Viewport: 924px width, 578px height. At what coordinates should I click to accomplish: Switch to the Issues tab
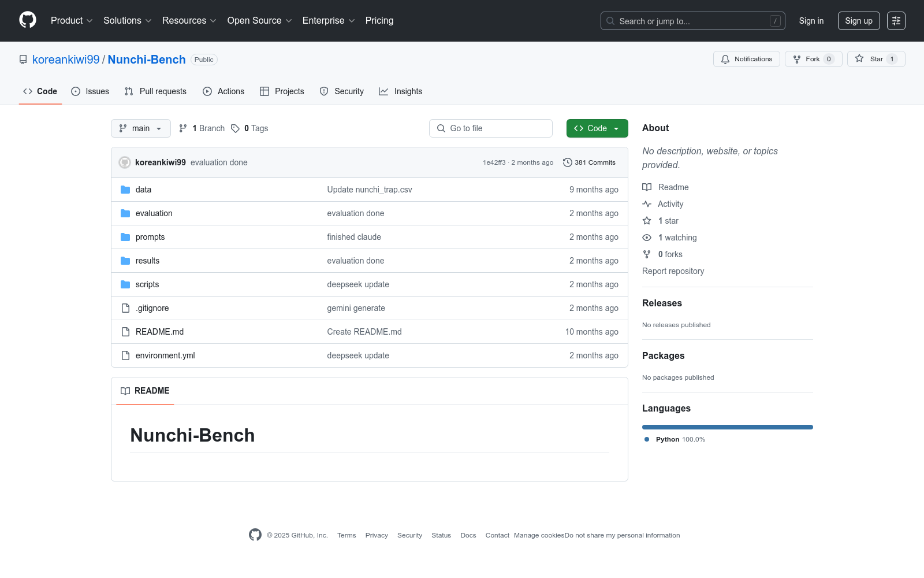coord(90,91)
